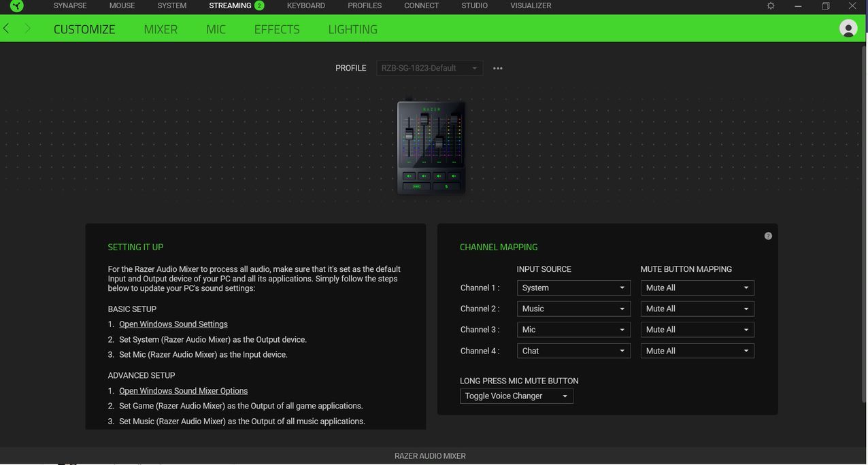Expand Channel 2 Music input dropdown
This screenshot has width=868, height=465.
point(573,309)
